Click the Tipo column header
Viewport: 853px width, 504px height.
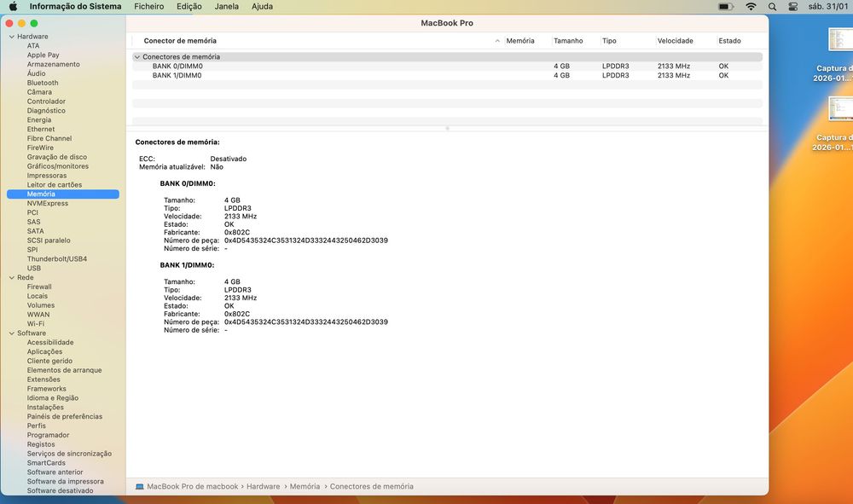point(609,41)
